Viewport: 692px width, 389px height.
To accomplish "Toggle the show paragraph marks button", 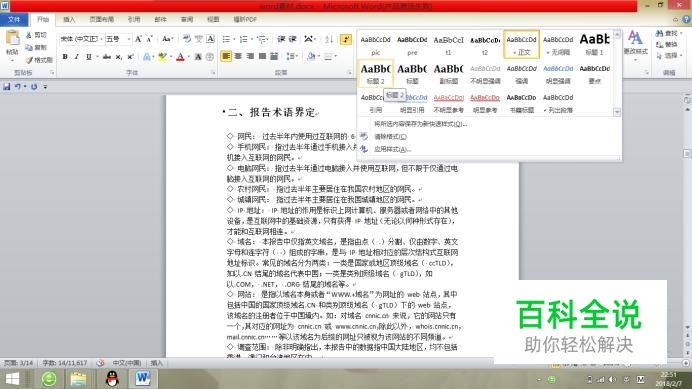I will pos(346,39).
